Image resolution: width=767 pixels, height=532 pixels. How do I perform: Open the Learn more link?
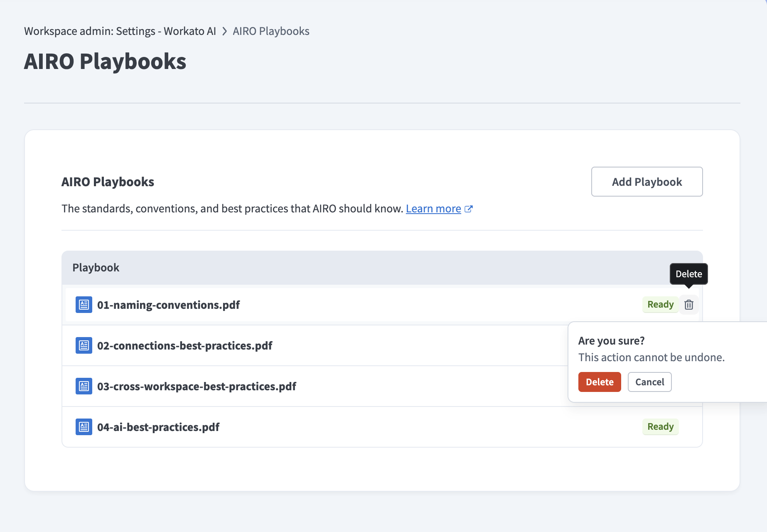click(x=433, y=209)
